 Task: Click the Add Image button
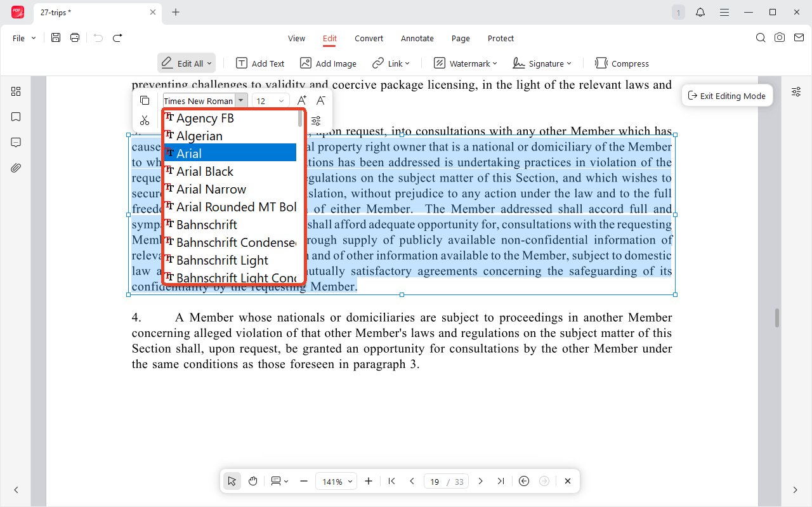click(x=328, y=63)
